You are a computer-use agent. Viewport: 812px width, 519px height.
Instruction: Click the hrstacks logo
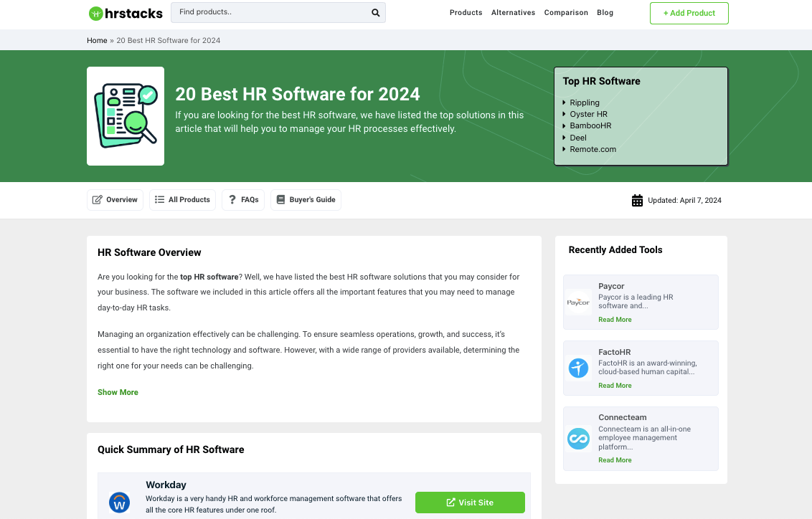[x=126, y=14]
